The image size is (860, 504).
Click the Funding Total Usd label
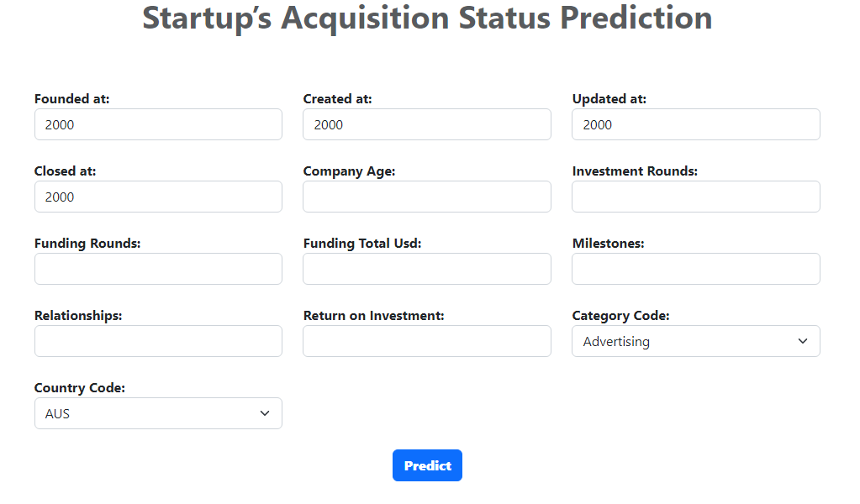pyautogui.click(x=362, y=244)
